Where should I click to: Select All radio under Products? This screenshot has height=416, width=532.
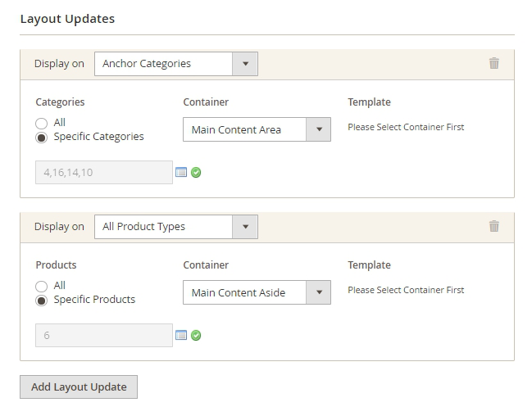point(41,286)
